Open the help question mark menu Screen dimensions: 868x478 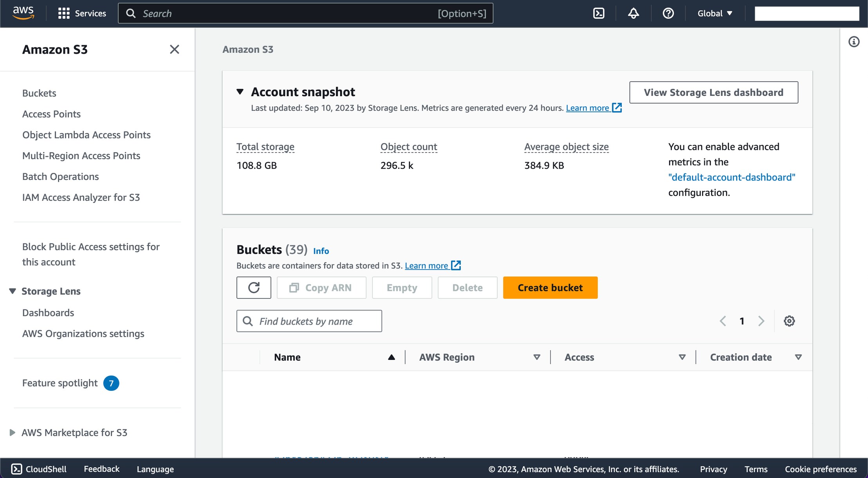point(668,13)
